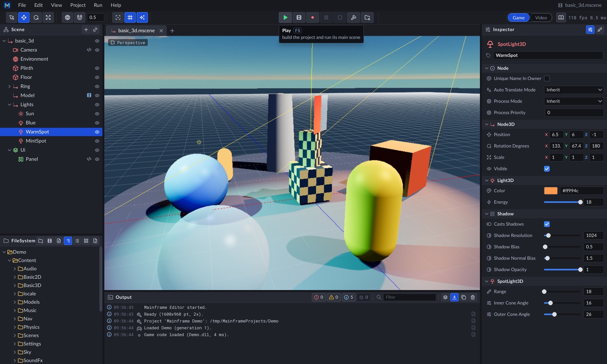
Task: Click the globe local/global space icon
Action: pos(68,17)
